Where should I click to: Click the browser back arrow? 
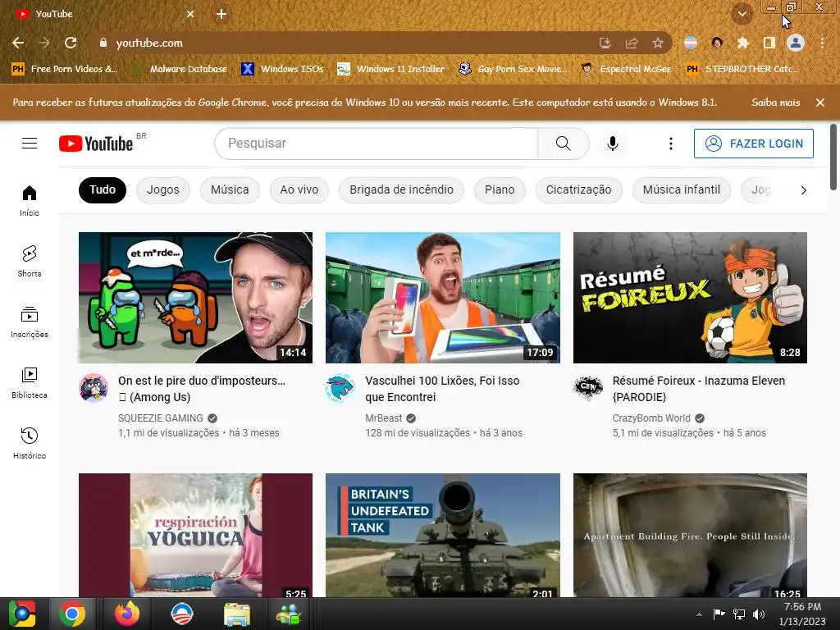[18, 43]
